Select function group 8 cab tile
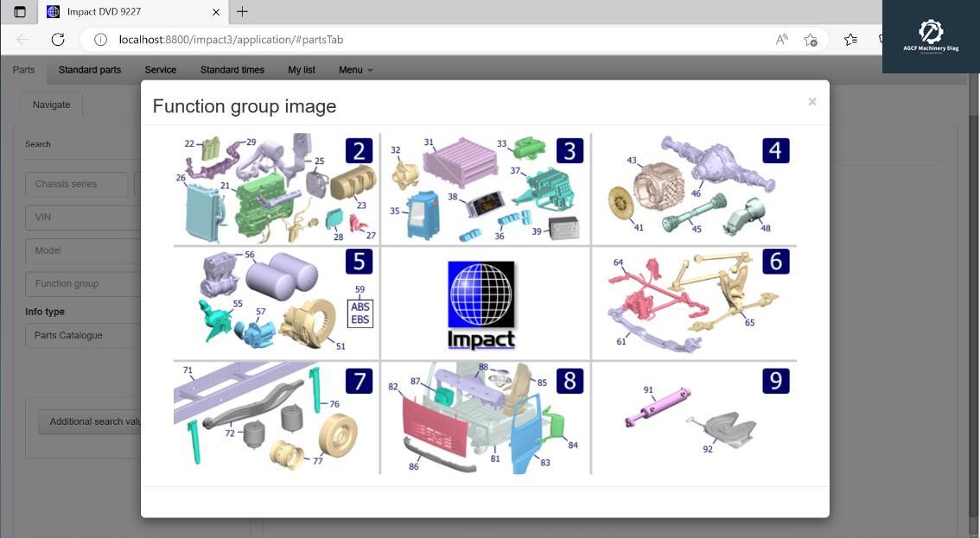 486,417
